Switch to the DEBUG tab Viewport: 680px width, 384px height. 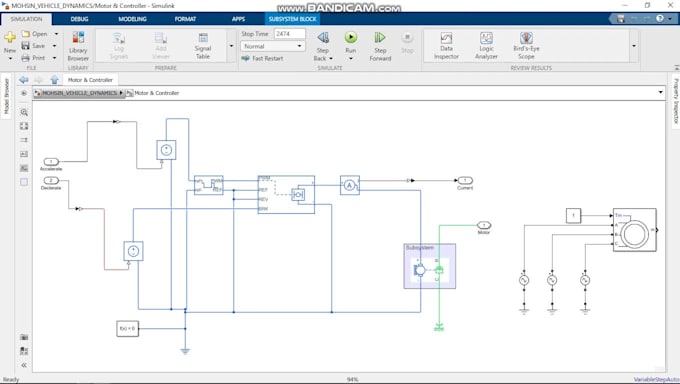79,19
